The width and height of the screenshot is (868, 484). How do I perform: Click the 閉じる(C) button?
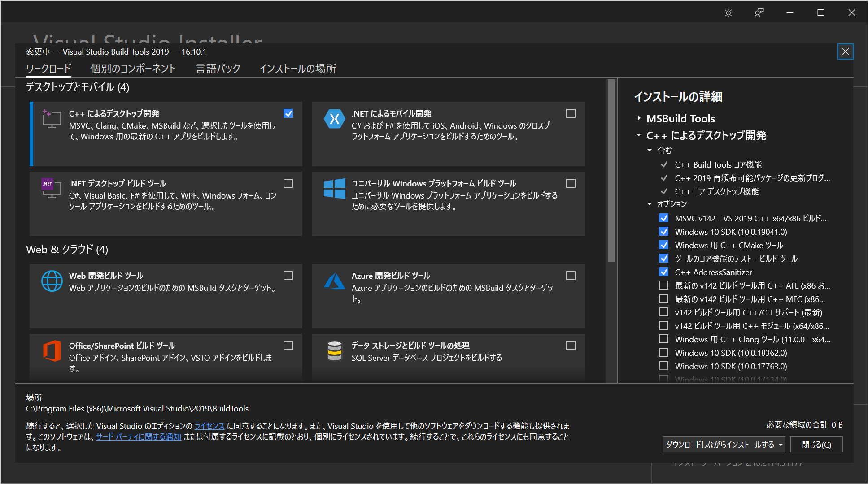coord(816,445)
